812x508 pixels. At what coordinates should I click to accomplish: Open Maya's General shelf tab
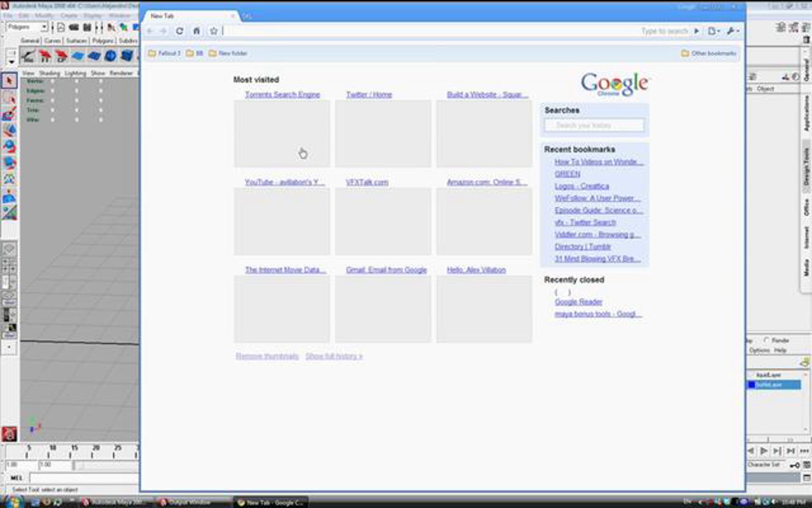(x=30, y=41)
